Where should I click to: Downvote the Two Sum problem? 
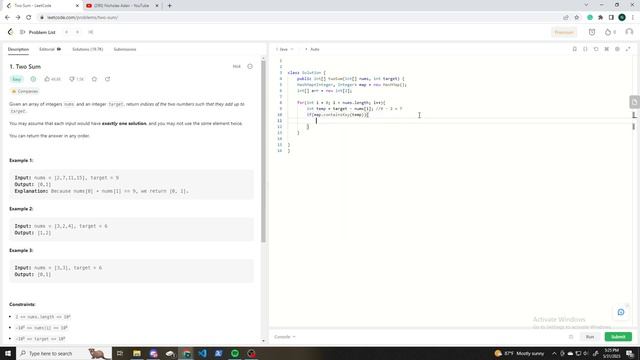[x=76, y=79]
